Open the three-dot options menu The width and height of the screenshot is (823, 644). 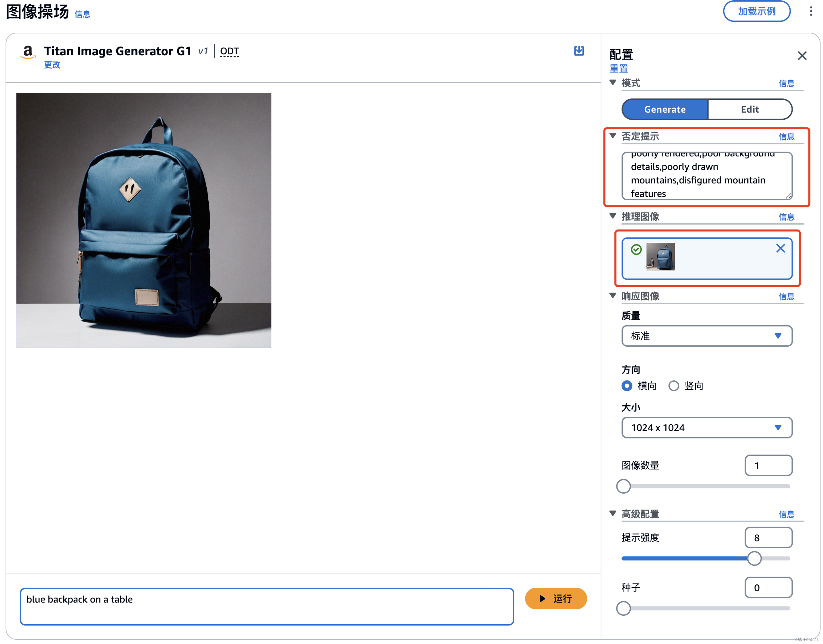811,11
